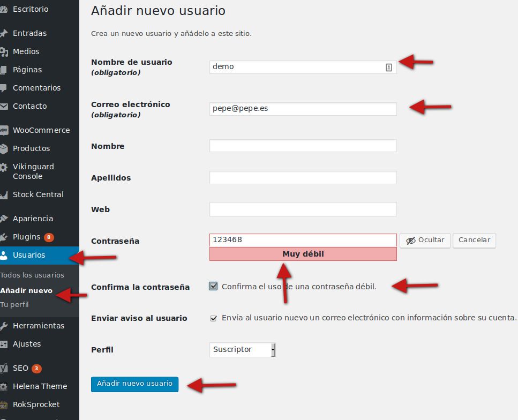
Task: Click the Plugins plug icon
Action: click(4, 237)
